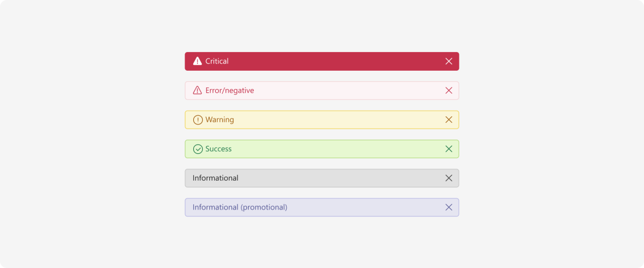This screenshot has height=268, width=644.
Task: Click empty middle area of red Critical banner
Action: tap(338, 61)
